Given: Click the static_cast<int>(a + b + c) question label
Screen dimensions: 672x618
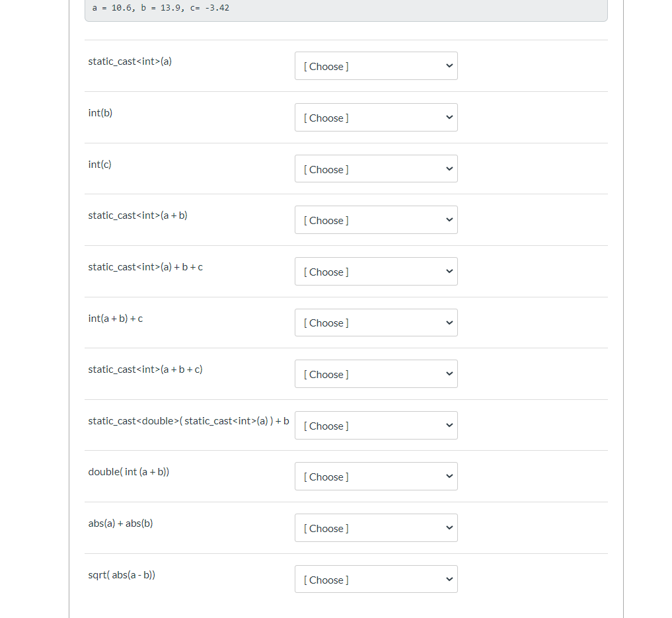Looking at the screenshot, I should (x=145, y=369).
